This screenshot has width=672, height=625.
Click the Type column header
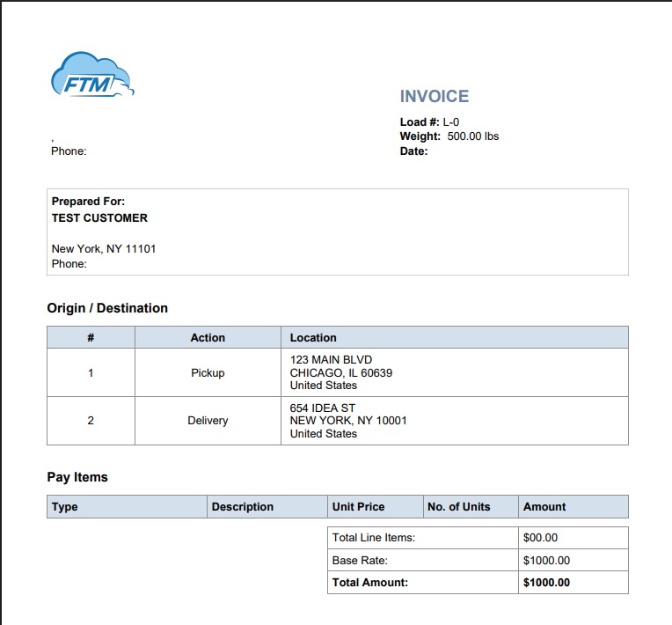(x=65, y=507)
